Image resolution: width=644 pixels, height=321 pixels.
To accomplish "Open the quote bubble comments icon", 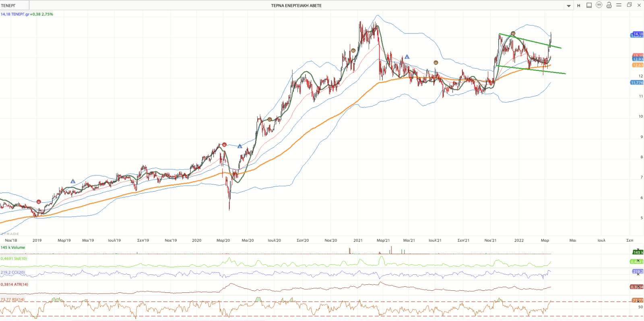I will (x=599, y=5).
